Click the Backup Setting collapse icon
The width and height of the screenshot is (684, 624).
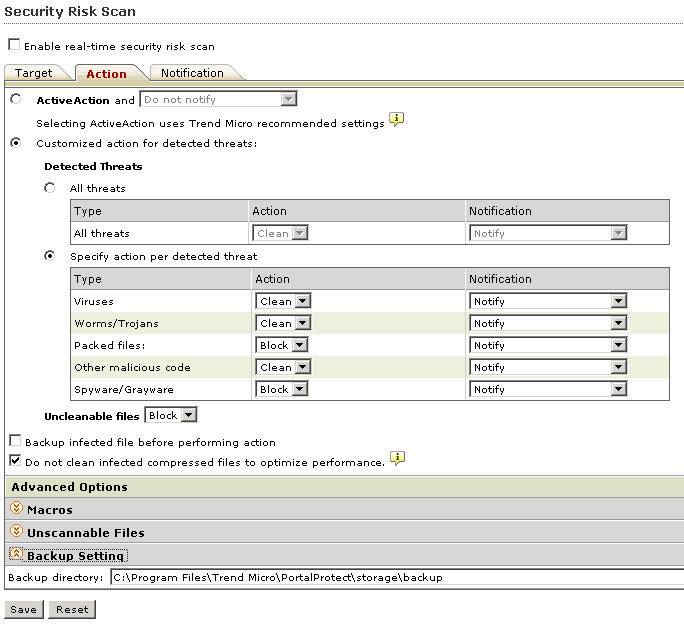coord(16,555)
